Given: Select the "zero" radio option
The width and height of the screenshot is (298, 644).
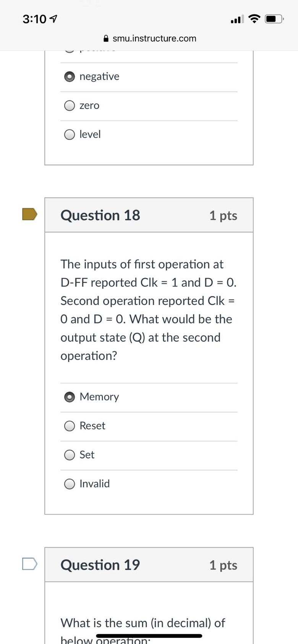Looking at the screenshot, I should pos(70,106).
